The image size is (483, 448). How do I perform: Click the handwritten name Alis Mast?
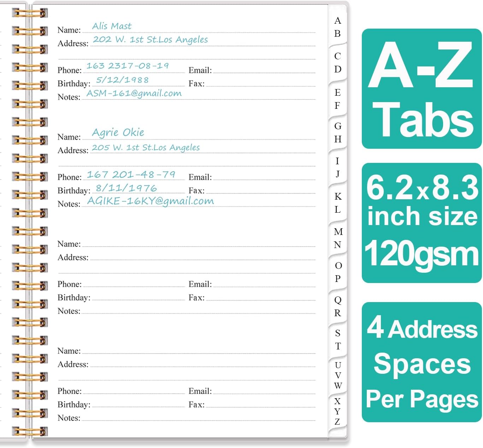[112, 26]
